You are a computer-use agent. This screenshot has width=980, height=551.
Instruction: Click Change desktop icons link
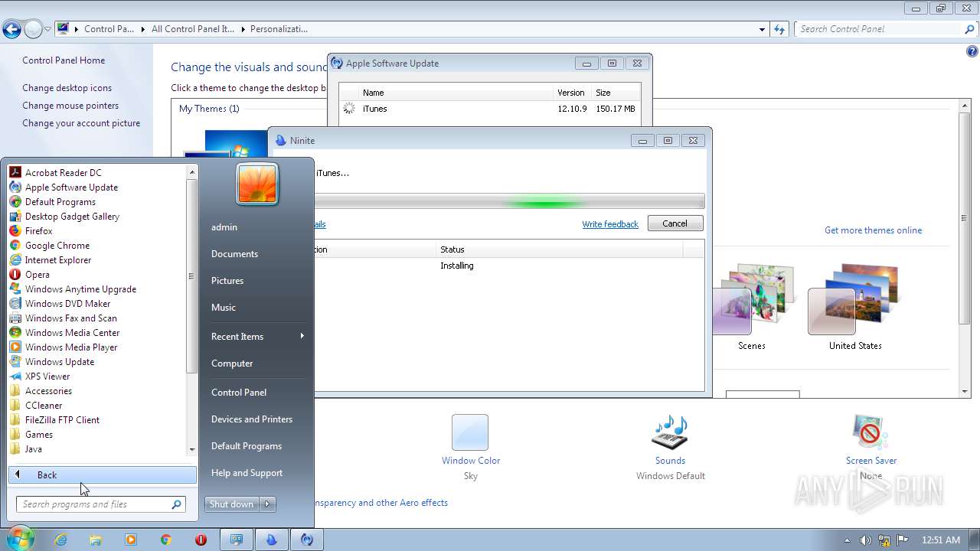pyautogui.click(x=67, y=88)
